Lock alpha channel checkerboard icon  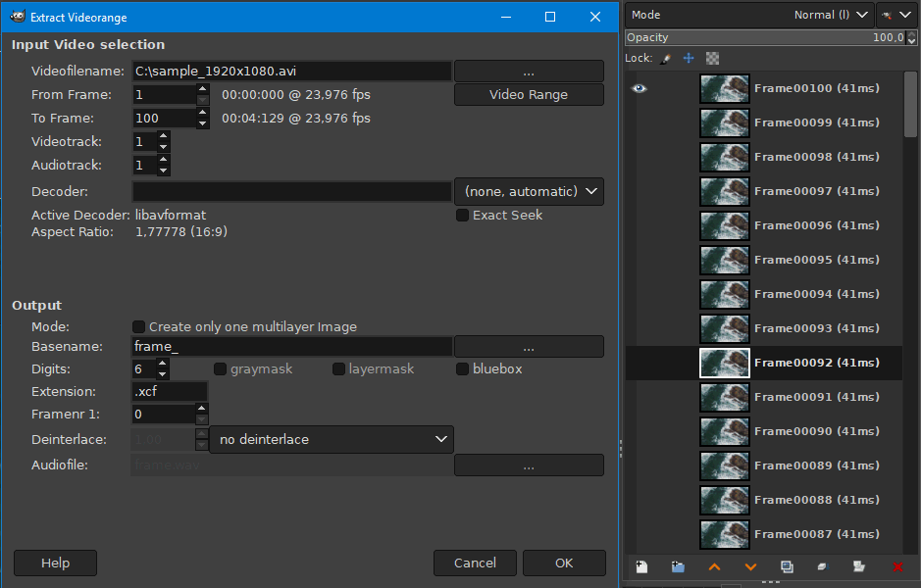tap(712, 58)
